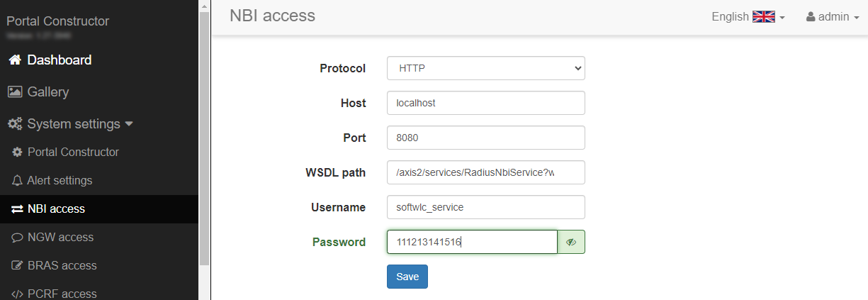Viewport: 868px width, 300px height.
Task: Open the English language dropdown
Action: pos(748,17)
